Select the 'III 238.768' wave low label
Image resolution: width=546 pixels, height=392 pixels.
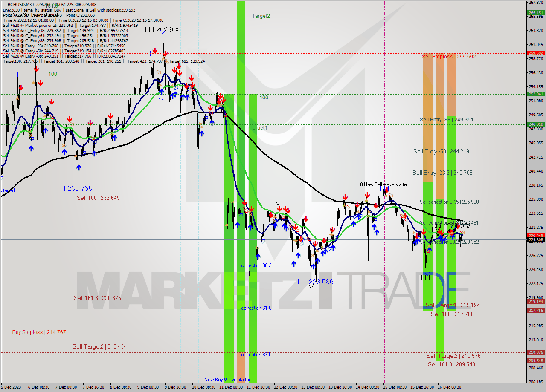click(x=74, y=188)
